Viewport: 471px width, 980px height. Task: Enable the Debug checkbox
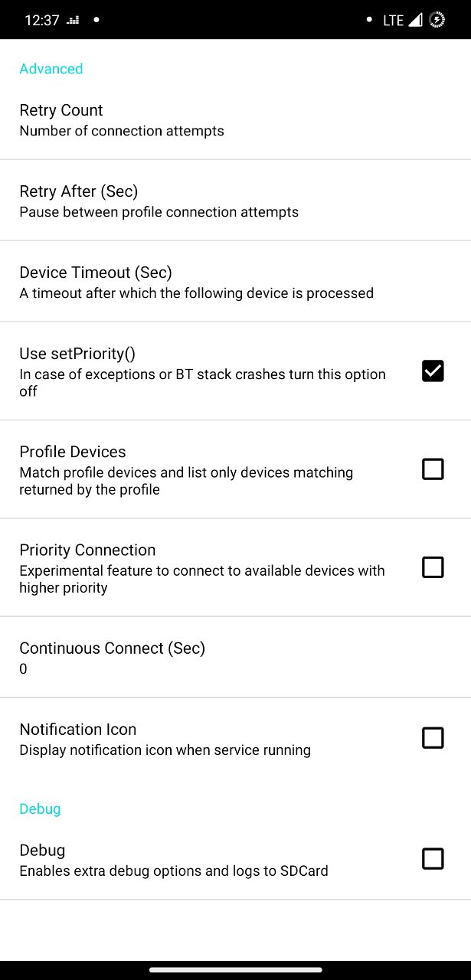point(433,859)
